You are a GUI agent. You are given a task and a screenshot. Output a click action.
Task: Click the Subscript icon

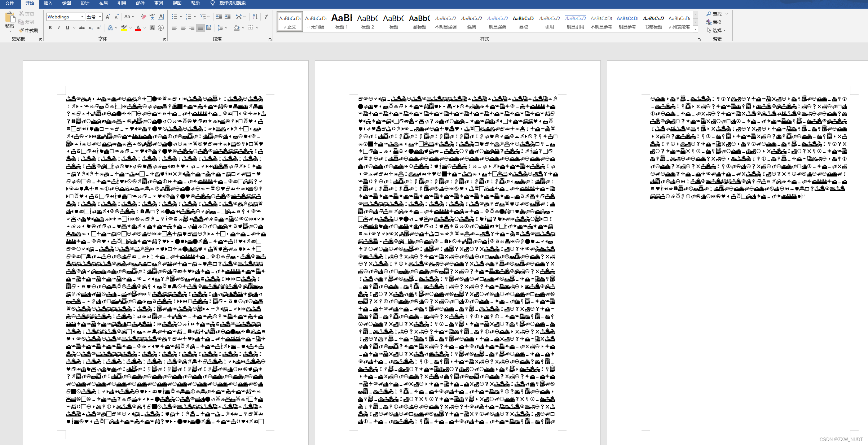coord(91,28)
